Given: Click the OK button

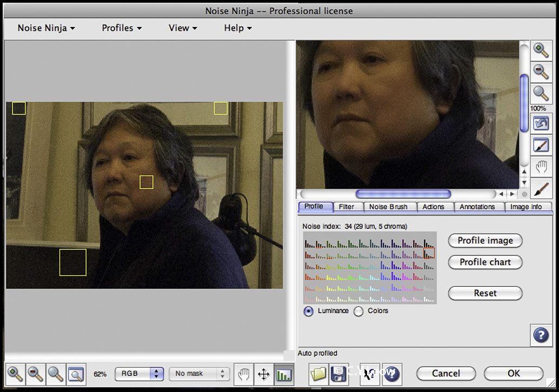Looking at the screenshot, I should [x=514, y=374].
